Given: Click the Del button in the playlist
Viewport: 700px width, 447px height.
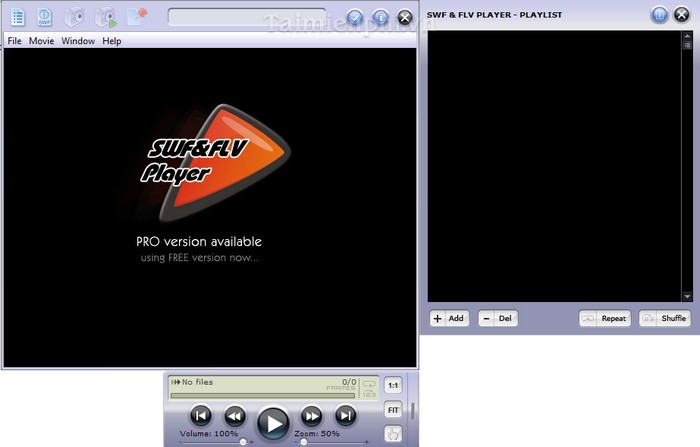Looking at the screenshot, I should click(498, 318).
